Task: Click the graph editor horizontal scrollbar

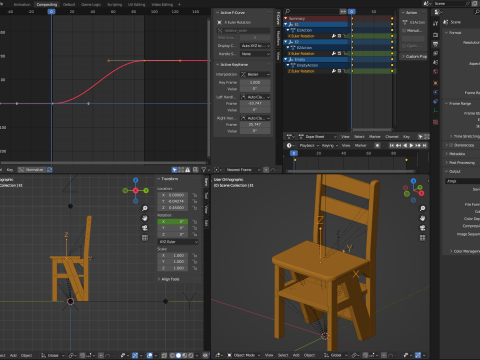Action: [x=103, y=163]
